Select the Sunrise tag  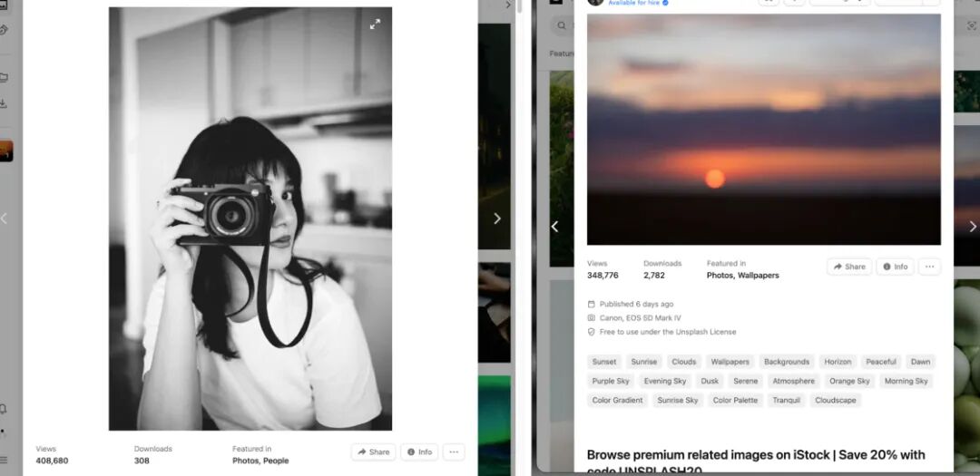[643, 362]
